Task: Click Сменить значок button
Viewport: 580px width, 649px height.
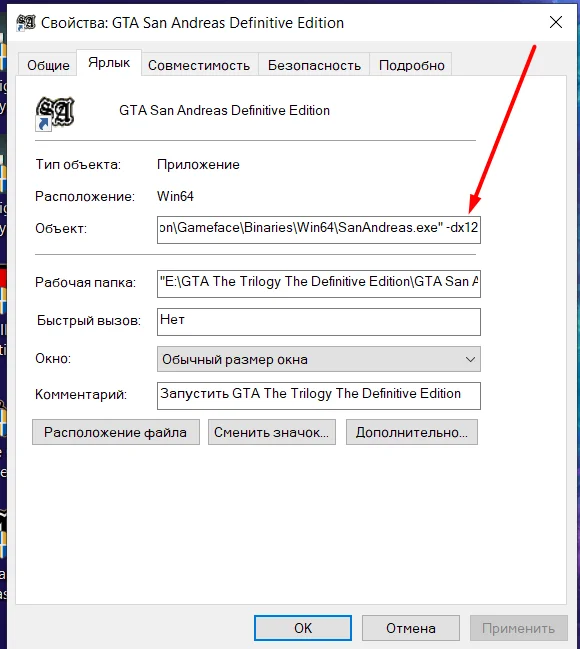Action: (x=272, y=432)
